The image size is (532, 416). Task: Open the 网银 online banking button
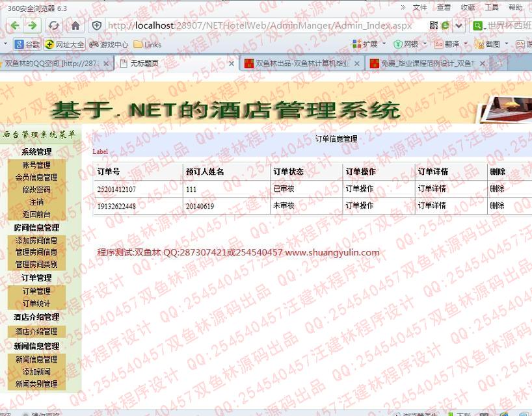pyautogui.click(x=406, y=44)
